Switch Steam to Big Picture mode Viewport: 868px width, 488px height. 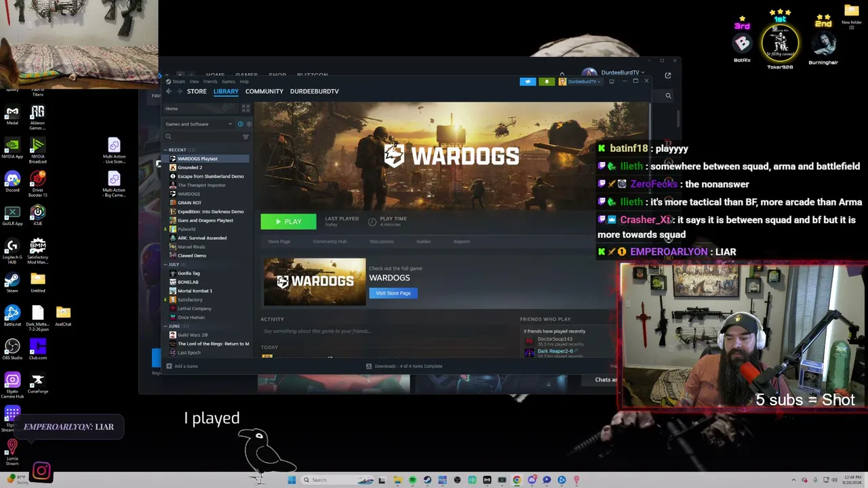pos(612,81)
